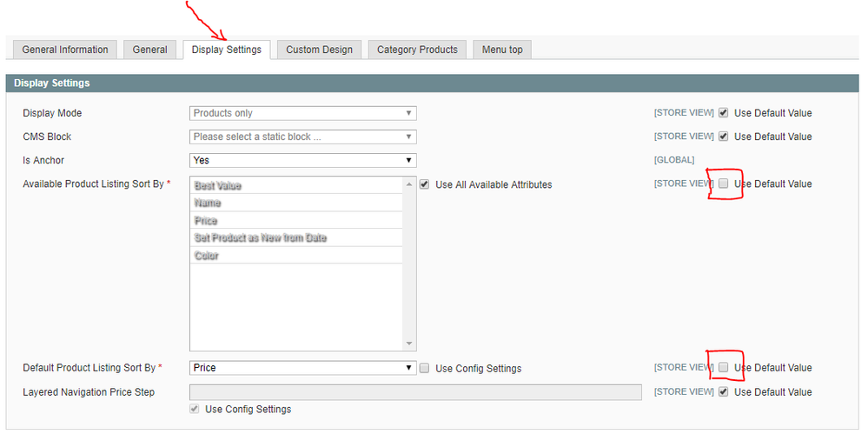
Task: Go to Category Products tab
Action: (x=417, y=50)
